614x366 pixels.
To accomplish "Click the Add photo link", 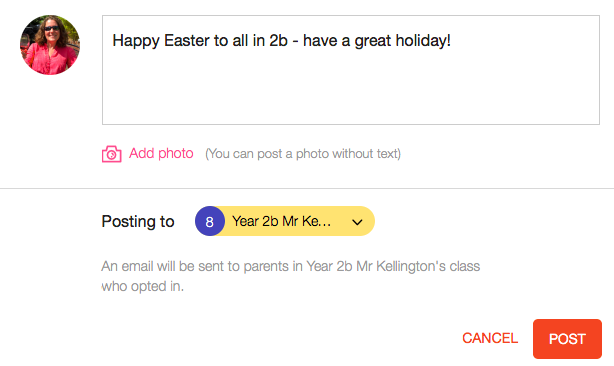I will click(161, 153).
